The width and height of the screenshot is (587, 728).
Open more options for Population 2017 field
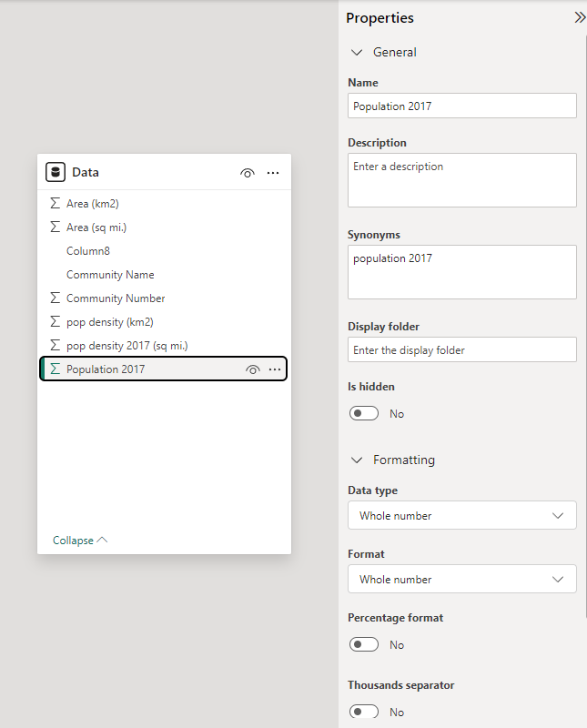pyautogui.click(x=274, y=369)
